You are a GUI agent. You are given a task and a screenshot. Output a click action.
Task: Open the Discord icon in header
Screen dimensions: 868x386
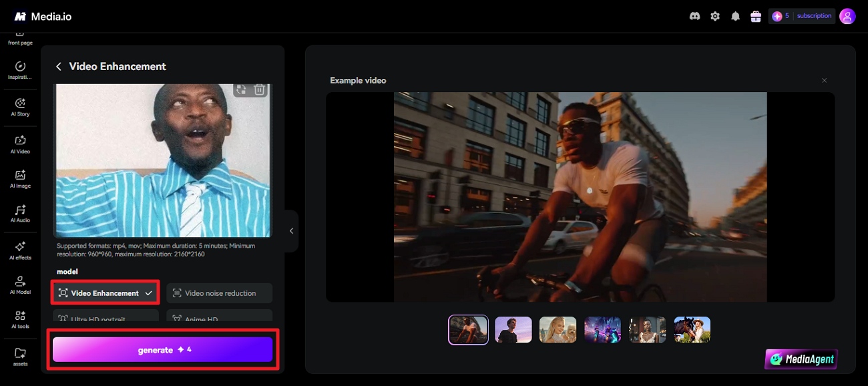pyautogui.click(x=694, y=16)
